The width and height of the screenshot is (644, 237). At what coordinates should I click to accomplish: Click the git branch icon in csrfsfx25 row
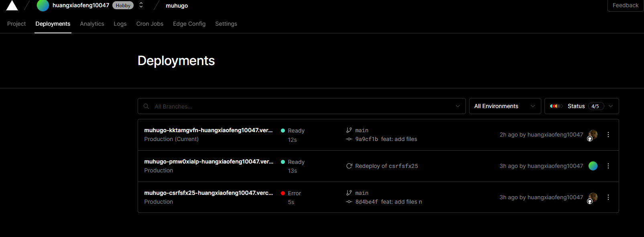(349, 193)
